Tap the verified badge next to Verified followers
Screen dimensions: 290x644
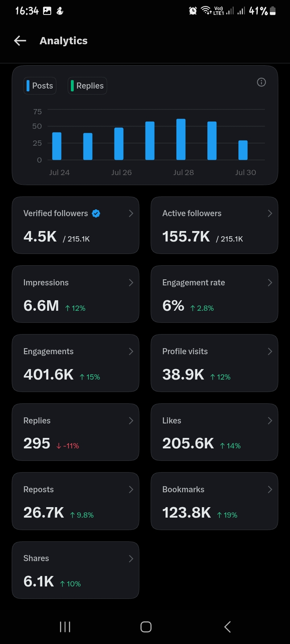click(x=96, y=213)
